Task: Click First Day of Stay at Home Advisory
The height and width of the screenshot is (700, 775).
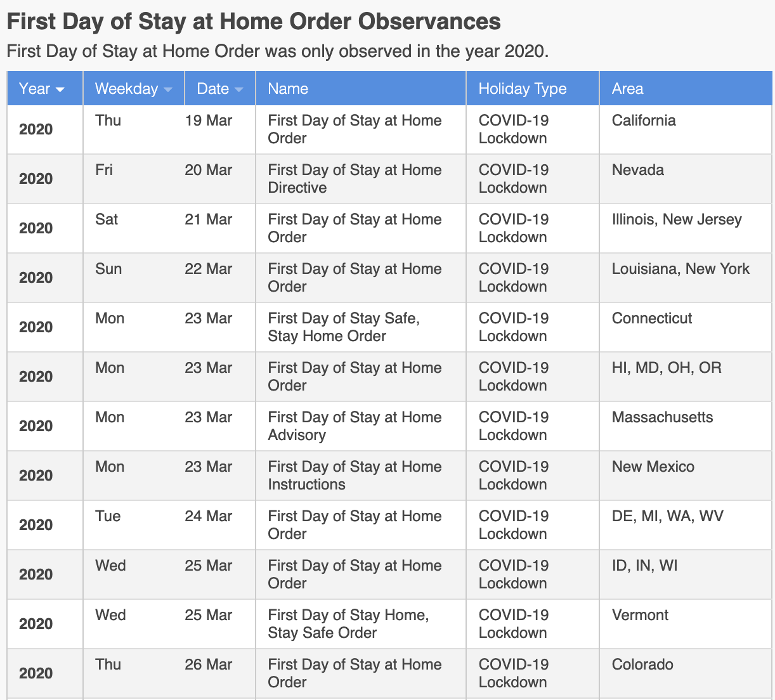Action: click(355, 426)
